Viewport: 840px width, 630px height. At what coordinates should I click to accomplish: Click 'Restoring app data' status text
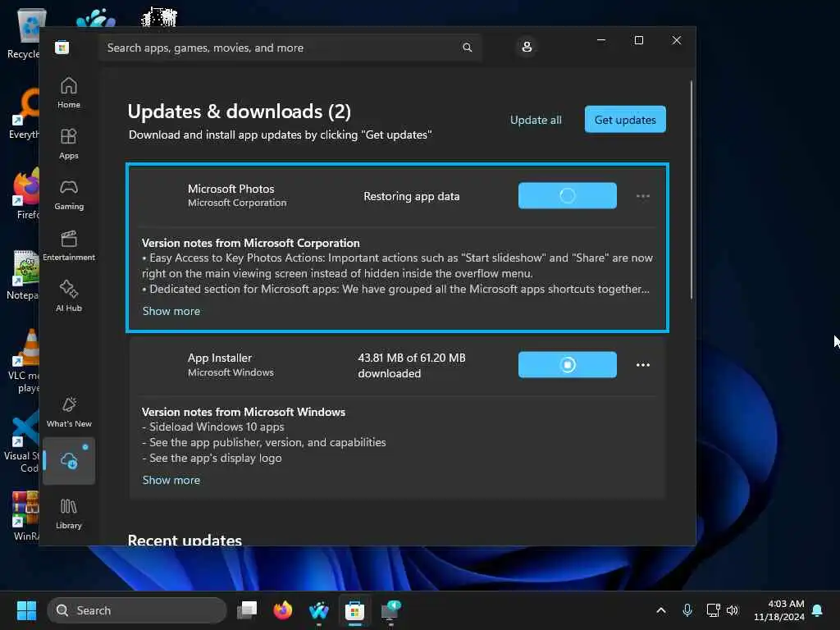click(x=412, y=196)
